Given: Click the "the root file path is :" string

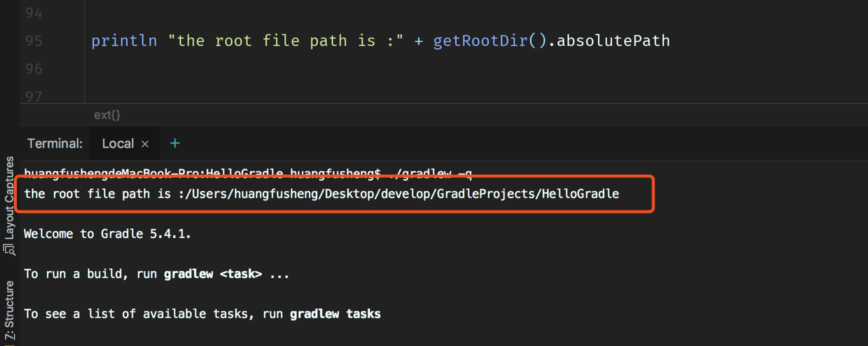Looking at the screenshot, I should click(x=285, y=40).
